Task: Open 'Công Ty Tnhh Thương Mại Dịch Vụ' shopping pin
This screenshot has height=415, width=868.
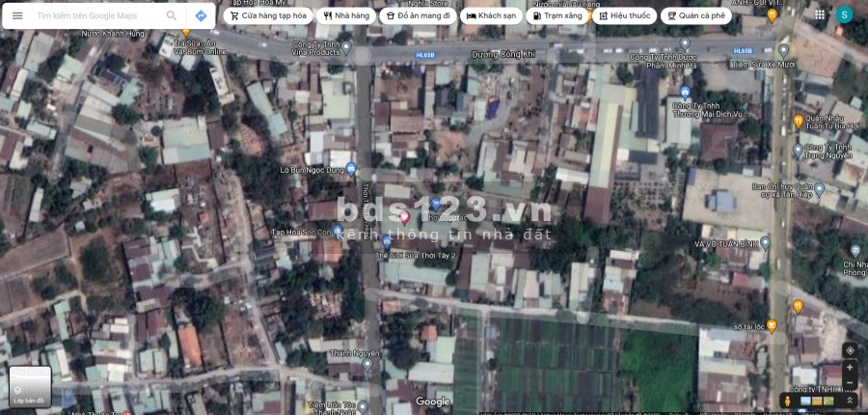Action: point(686,92)
